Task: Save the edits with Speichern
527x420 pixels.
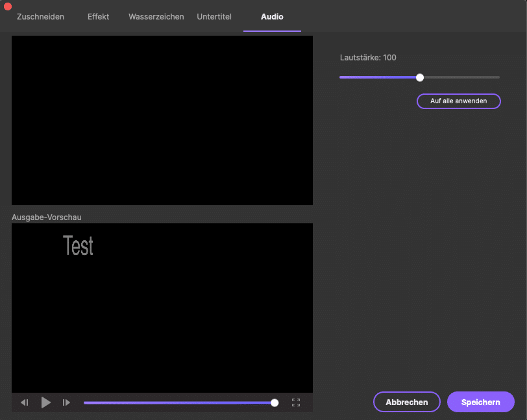Action: coord(480,402)
